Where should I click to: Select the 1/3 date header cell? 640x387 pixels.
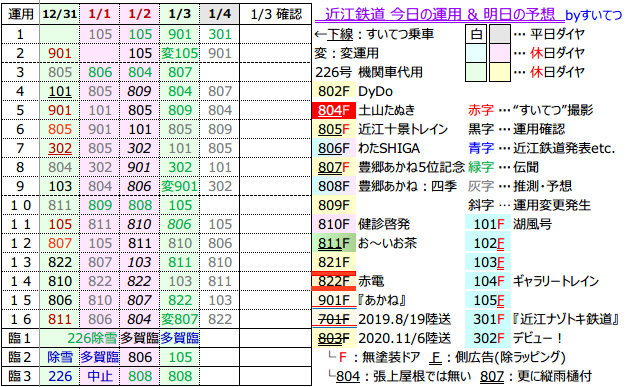pyautogui.click(x=180, y=14)
